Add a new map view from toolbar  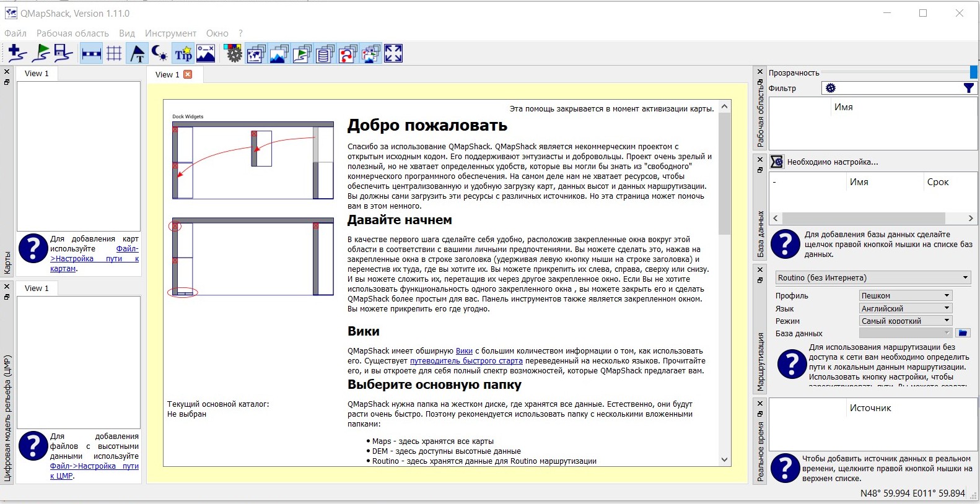[17, 54]
